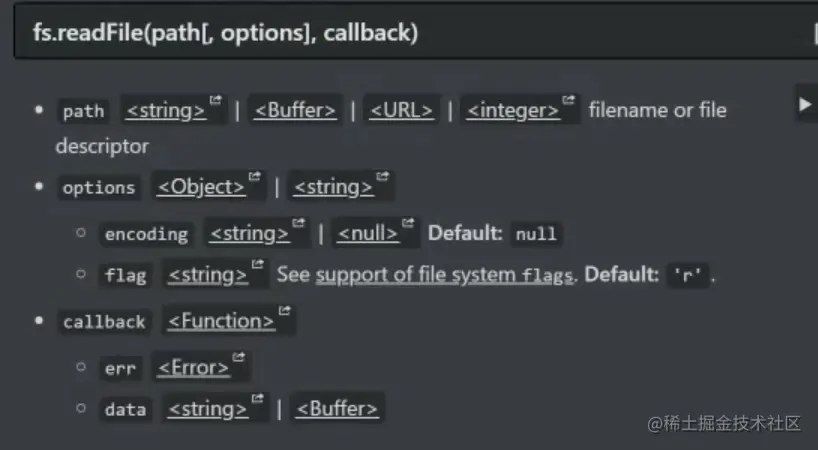Open <Buffer> link in data row
This screenshot has width=818, height=450.
coord(337,409)
